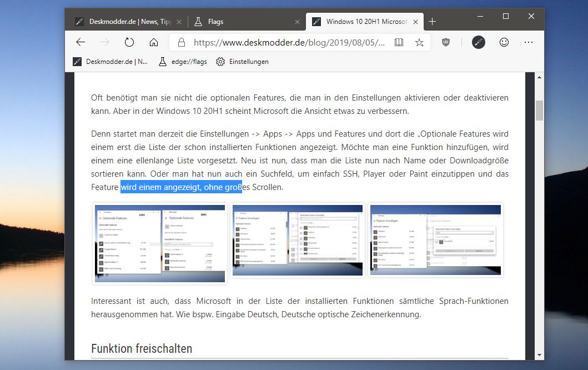Click the scrollbar up arrow
Image resolution: width=588 pixels, height=370 pixels.
pos(539,77)
